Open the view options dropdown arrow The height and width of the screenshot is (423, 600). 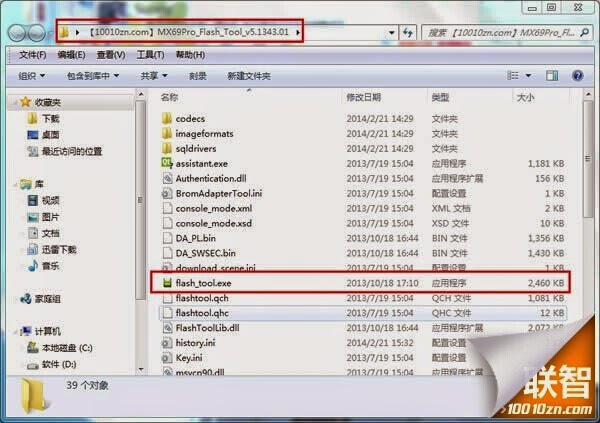pyautogui.click(x=528, y=75)
